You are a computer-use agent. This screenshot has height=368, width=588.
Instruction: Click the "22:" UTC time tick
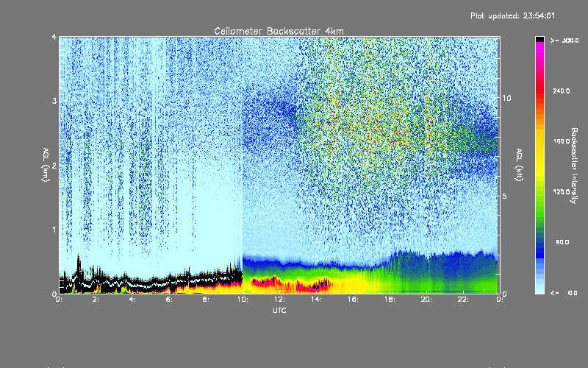[463, 300]
